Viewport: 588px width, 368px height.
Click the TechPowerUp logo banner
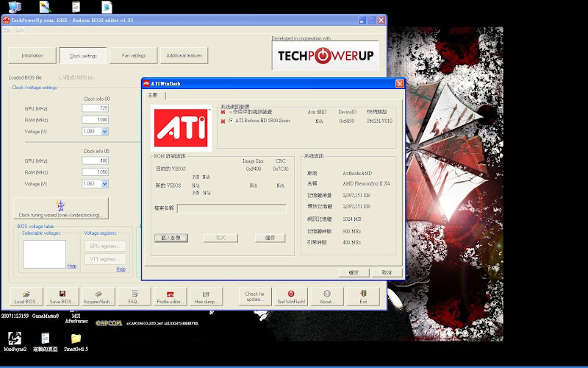[x=326, y=56]
